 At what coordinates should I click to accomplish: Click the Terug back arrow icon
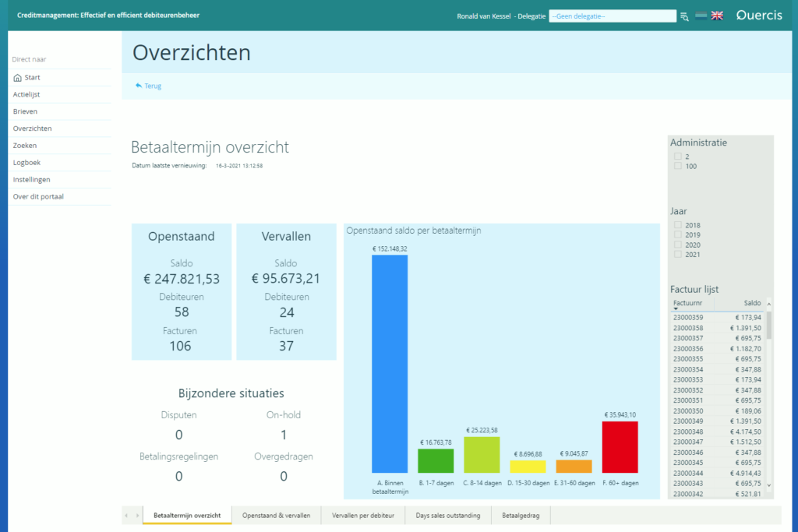(x=139, y=86)
